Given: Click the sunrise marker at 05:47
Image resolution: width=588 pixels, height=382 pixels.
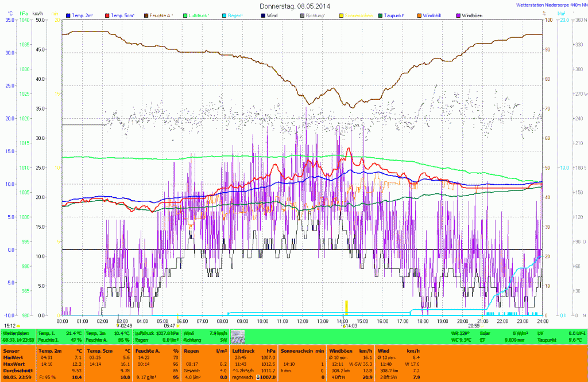Looking at the screenshot, I should coord(178,326).
